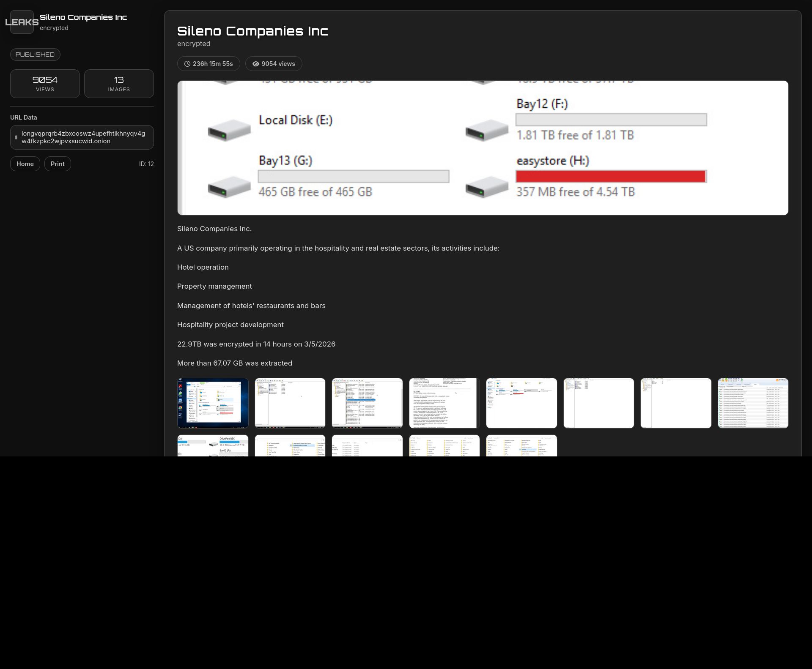The height and width of the screenshot is (669, 812).
Task: Open the DrivePool thumbnail in second row
Action: [213, 445]
